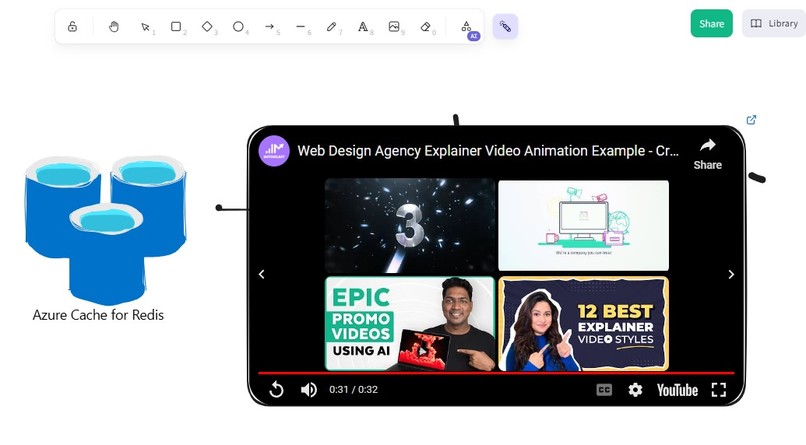
Task: Select the Insert image tool
Action: (394, 26)
